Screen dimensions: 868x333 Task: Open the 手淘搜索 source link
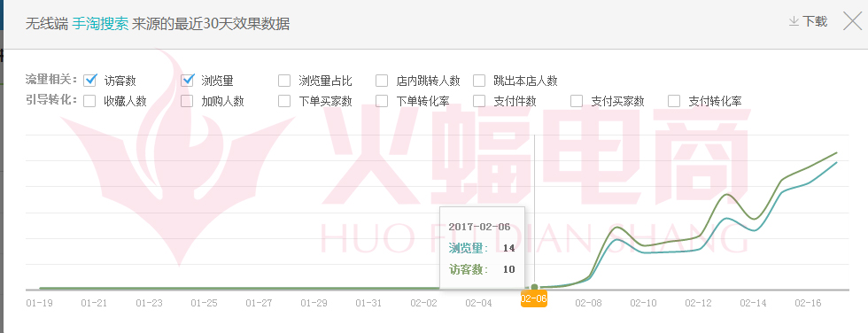coord(100,24)
